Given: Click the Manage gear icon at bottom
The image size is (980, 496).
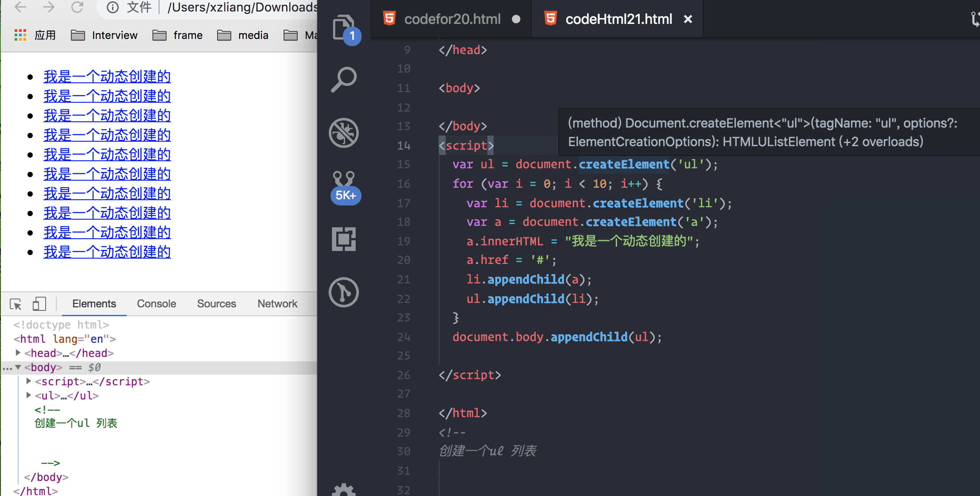Looking at the screenshot, I should (343, 489).
